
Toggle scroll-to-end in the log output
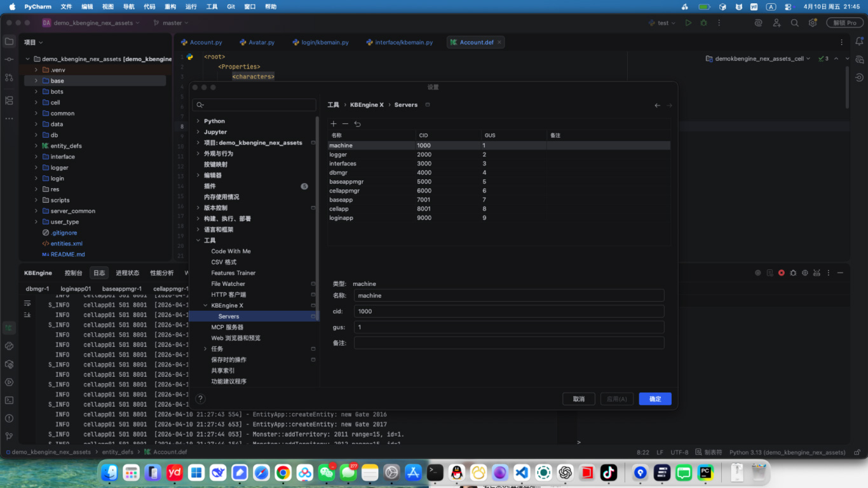27,314
